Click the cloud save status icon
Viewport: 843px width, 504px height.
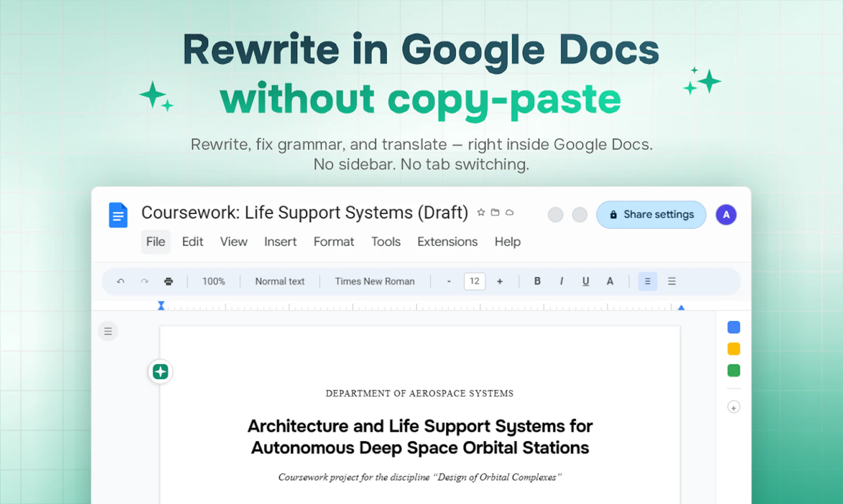509,212
